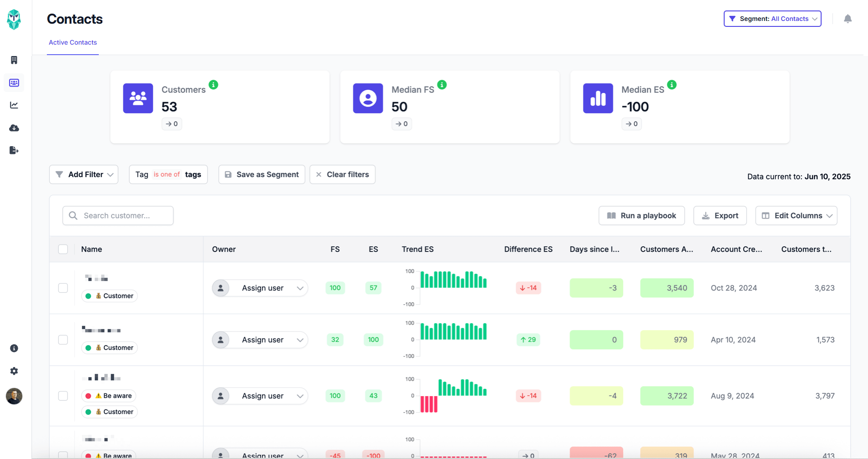The image size is (868, 459).
Task: Check the row with Aug 9, 2024
Action: [63, 396]
